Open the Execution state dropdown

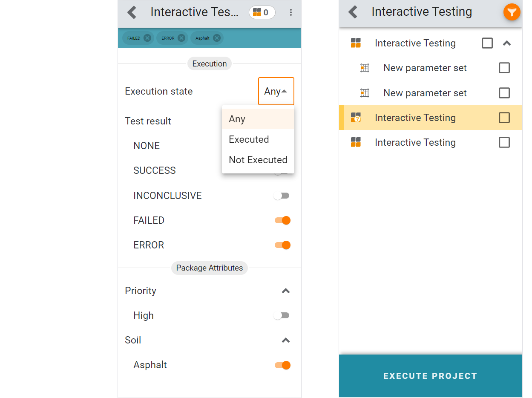[x=276, y=91]
